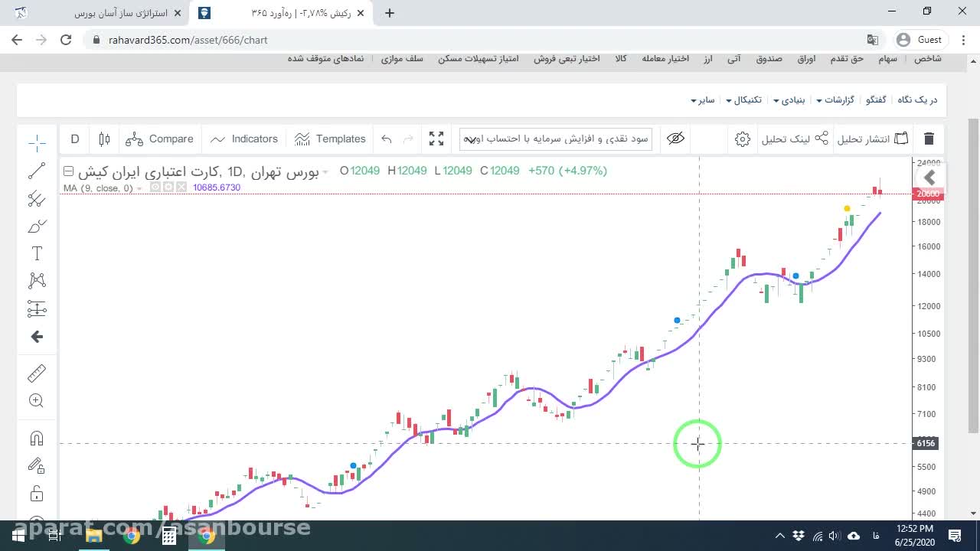Go to the شاخص menu item
The image size is (980, 551).
click(927, 59)
